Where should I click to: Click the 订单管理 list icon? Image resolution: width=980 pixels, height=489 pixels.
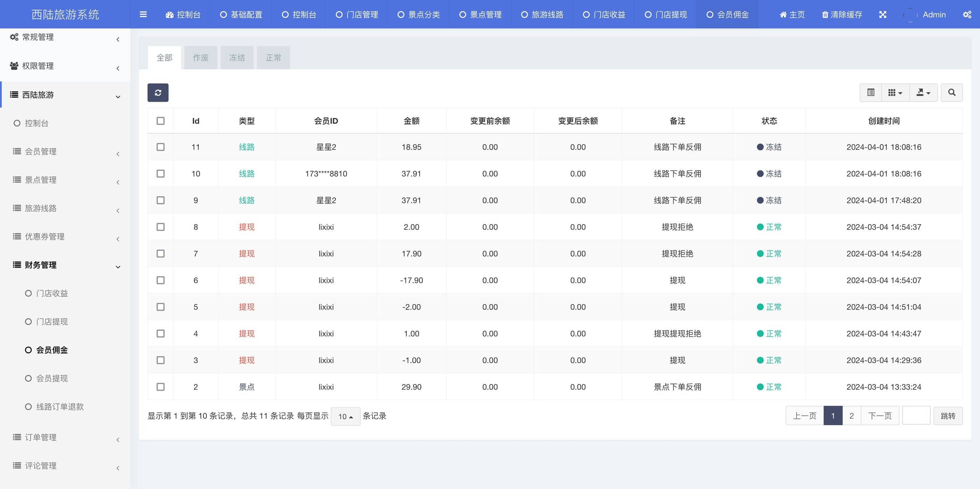pos(17,437)
